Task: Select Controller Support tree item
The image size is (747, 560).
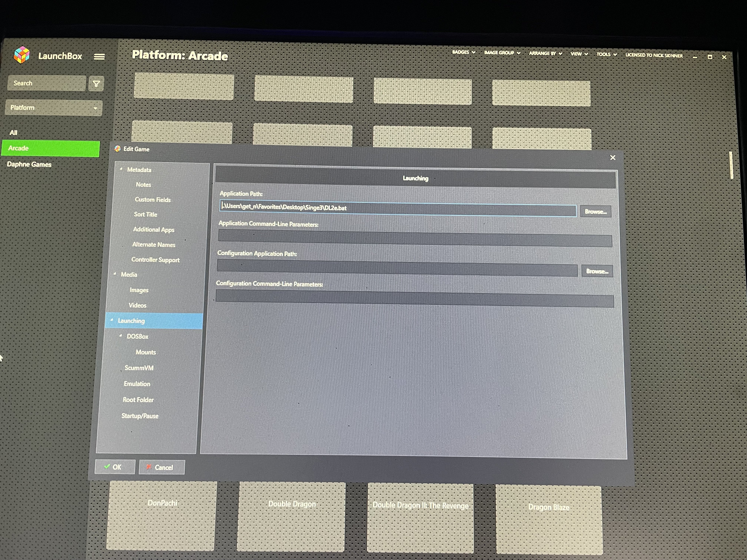Action: pos(155,260)
